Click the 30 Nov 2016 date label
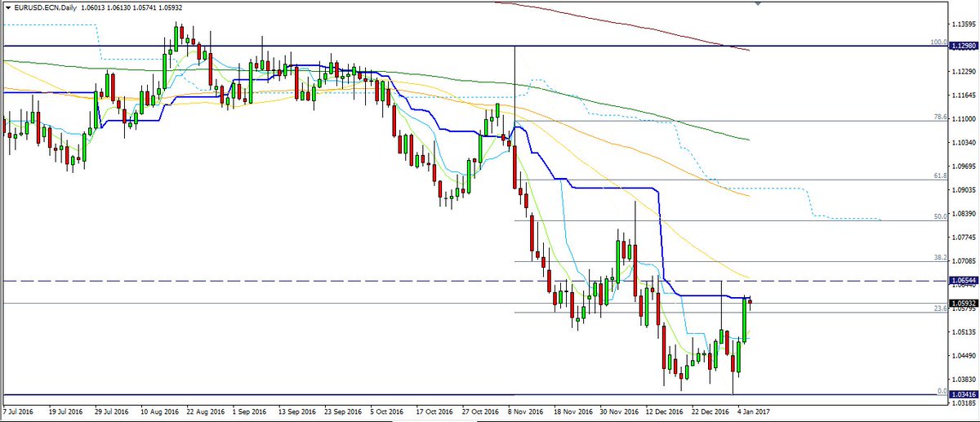Viewport: 980px width, 422px height. [x=618, y=413]
